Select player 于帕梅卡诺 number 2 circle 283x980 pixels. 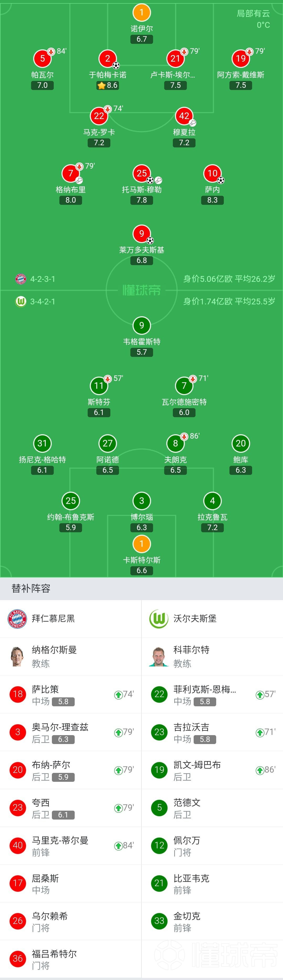point(108,58)
